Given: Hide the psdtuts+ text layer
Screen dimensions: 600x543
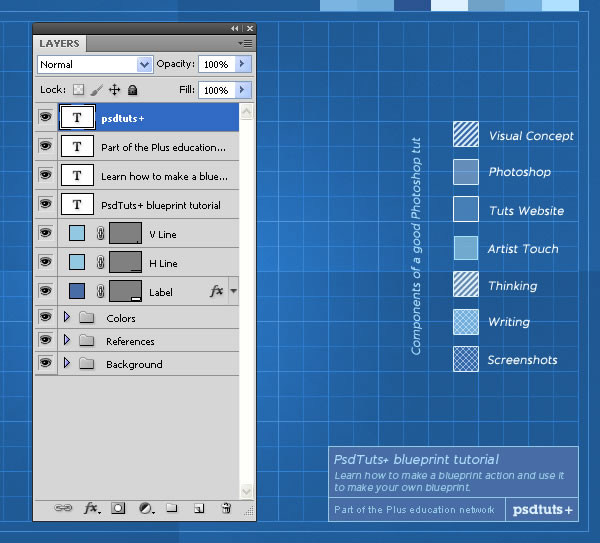Looking at the screenshot, I should [46, 116].
